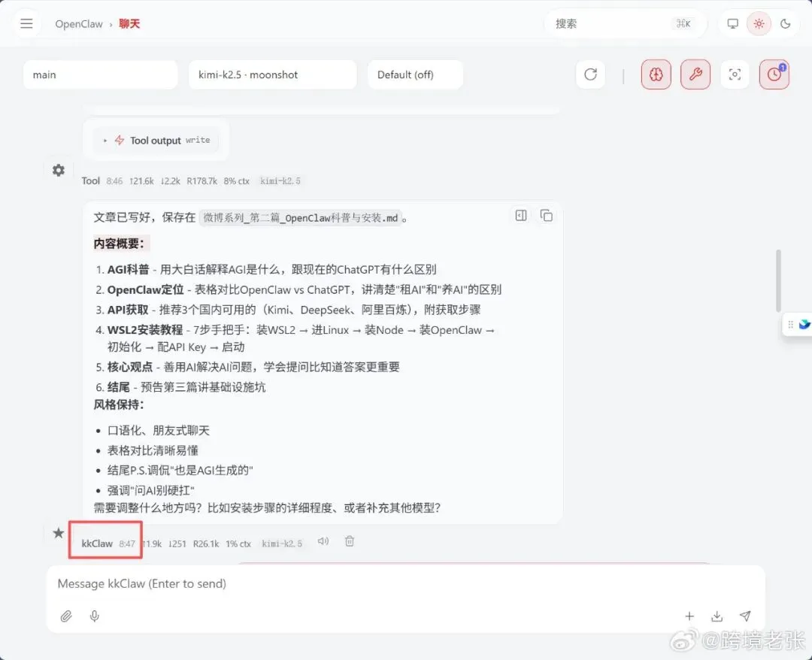Viewport: 812px width, 660px height.
Task: Open the Default (off) dropdown
Action: (x=415, y=74)
